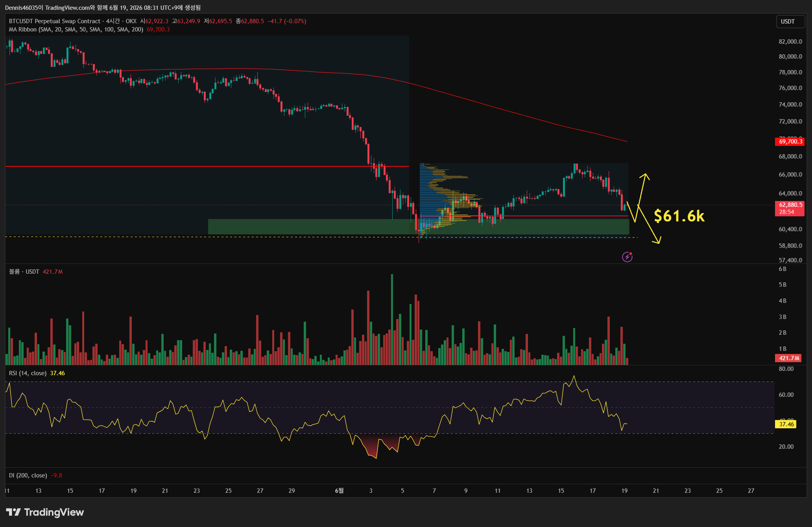Select the RSI (14, close) legend
The width and height of the screenshot is (812, 527).
click(28, 373)
